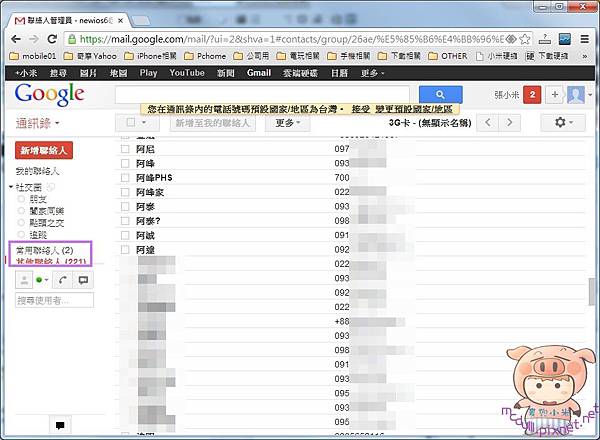
Task: Check the box for contact 阿峰PHS
Action: click(125, 178)
